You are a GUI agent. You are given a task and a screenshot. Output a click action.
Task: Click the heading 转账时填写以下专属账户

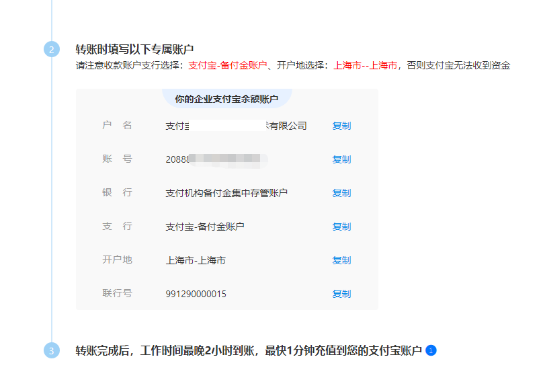(x=134, y=49)
